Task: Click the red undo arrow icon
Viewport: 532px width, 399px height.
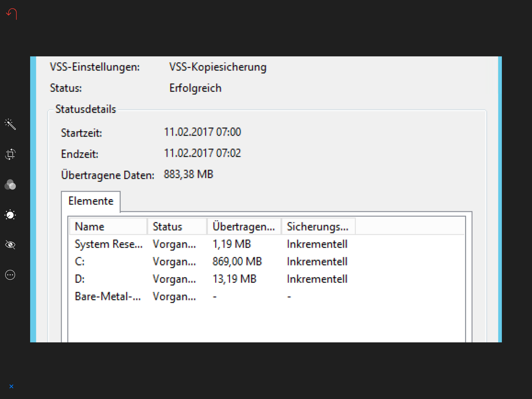Action: pyautogui.click(x=11, y=14)
